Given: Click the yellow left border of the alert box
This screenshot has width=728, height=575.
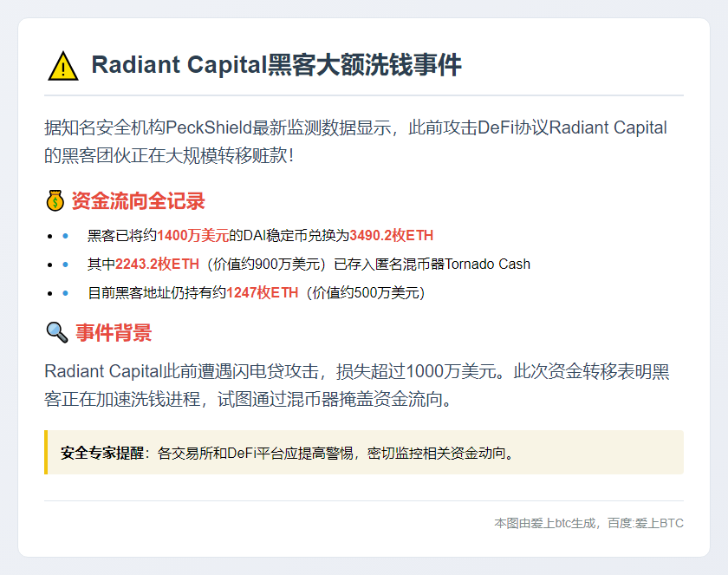Looking at the screenshot, I should click(46, 453).
